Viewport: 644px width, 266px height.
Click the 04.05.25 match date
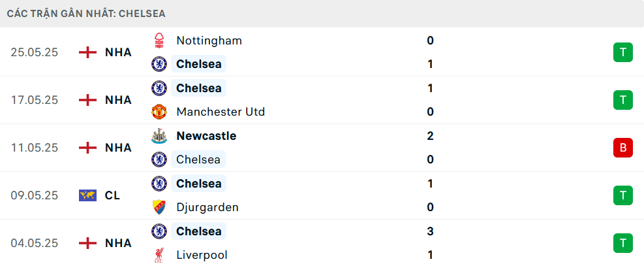(35, 243)
